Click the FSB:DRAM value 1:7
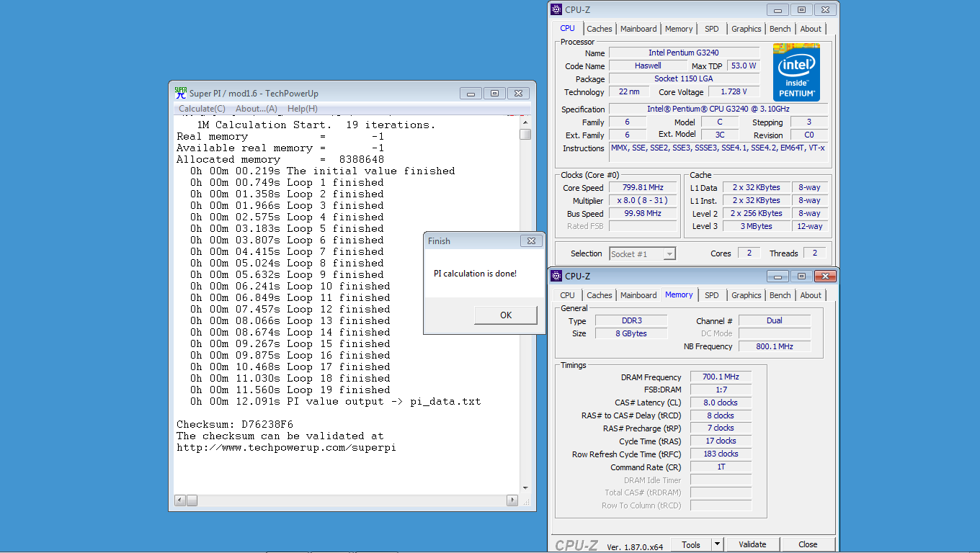980x553 pixels. [x=721, y=390]
